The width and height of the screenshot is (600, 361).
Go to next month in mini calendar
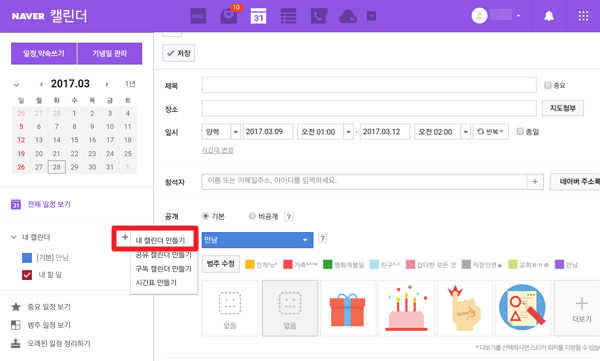[107, 84]
